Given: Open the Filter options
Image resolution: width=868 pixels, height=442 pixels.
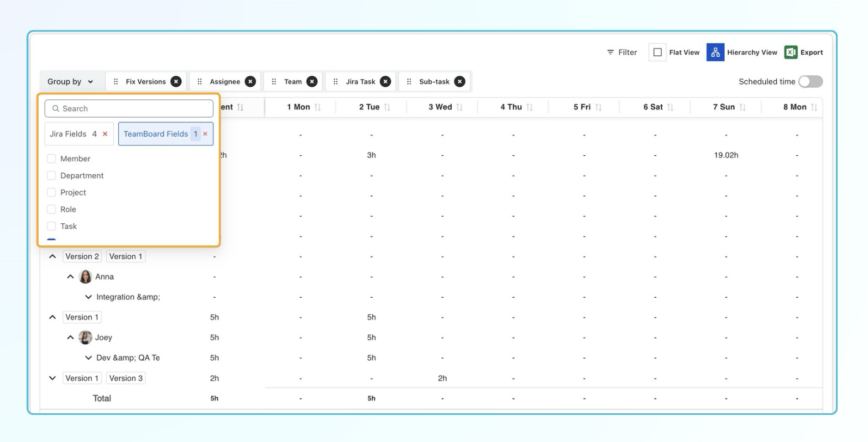Looking at the screenshot, I should pyautogui.click(x=622, y=52).
